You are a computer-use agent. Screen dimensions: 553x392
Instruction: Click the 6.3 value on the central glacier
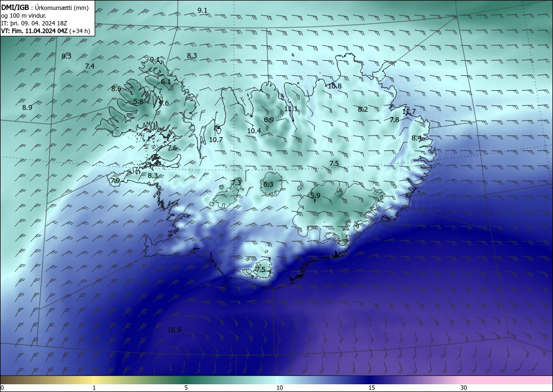[x=268, y=184]
